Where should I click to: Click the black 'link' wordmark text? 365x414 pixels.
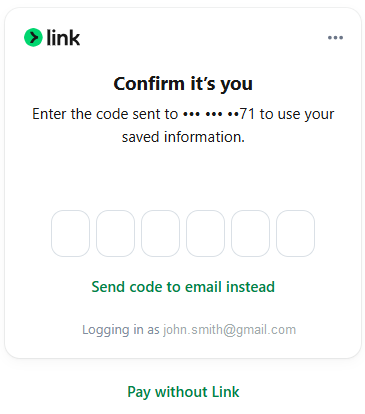(x=63, y=37)
